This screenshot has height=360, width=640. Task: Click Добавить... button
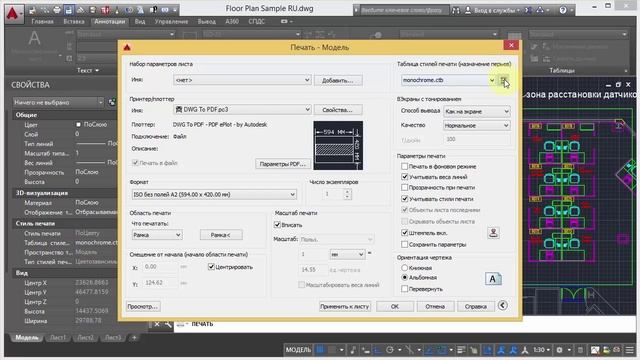[338, 80]
